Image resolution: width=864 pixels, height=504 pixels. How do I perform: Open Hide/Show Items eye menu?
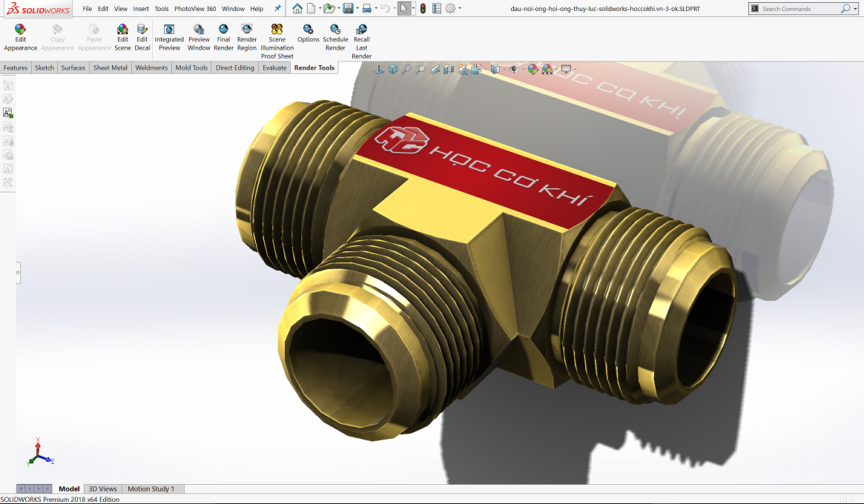pyautogui.click(x=514, y=69)
